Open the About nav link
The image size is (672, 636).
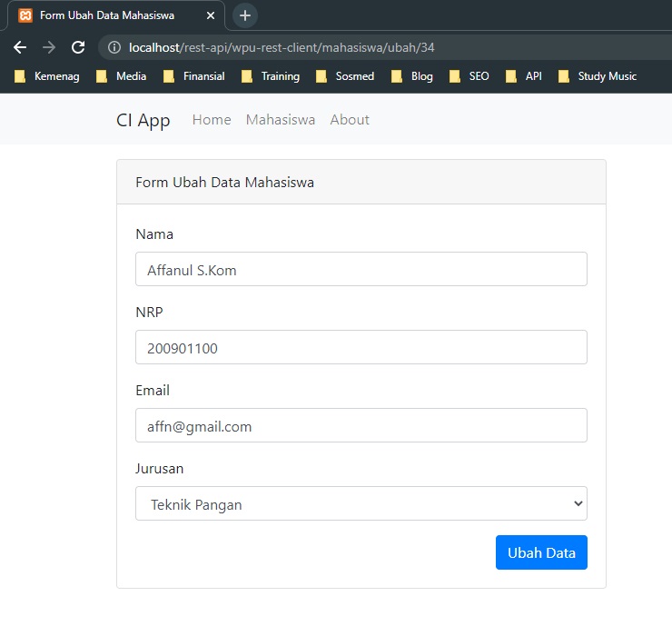(x=350, y=120)
